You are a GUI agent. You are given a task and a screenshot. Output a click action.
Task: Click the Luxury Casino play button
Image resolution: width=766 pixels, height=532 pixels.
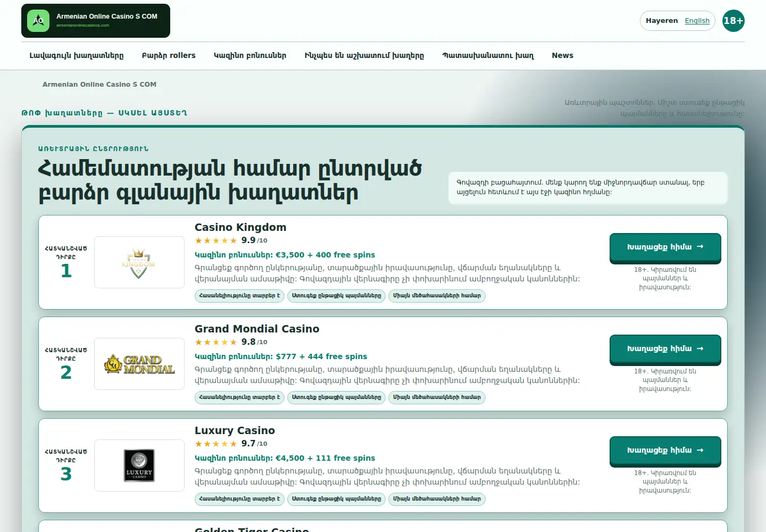pyautogui.click(x=665, y=451)
